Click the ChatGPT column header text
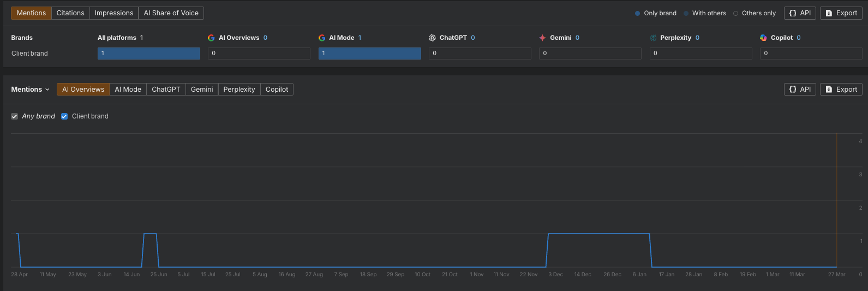 [x=453, y=38]
